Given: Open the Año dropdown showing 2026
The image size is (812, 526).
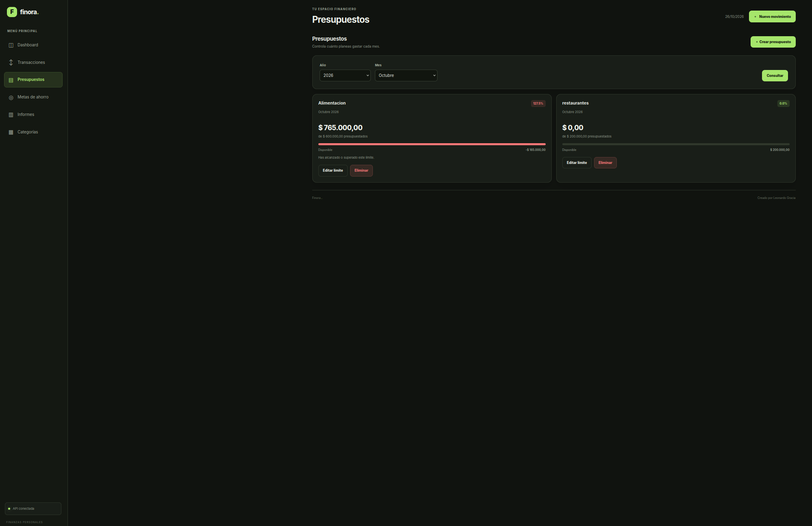Looking at the screenshot, I should point(345,76).
